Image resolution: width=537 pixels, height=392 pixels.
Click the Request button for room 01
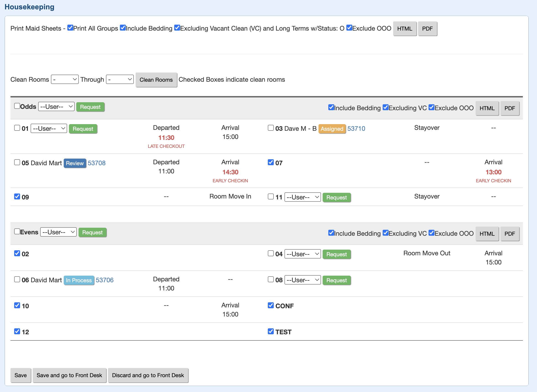pyautogui.click(x=83, y=129)
